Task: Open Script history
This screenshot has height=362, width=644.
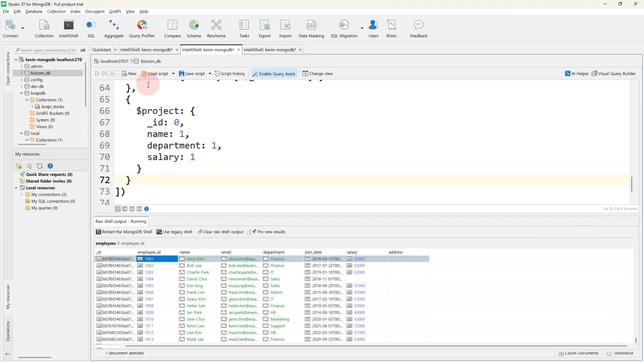Action: click(230, 74)
